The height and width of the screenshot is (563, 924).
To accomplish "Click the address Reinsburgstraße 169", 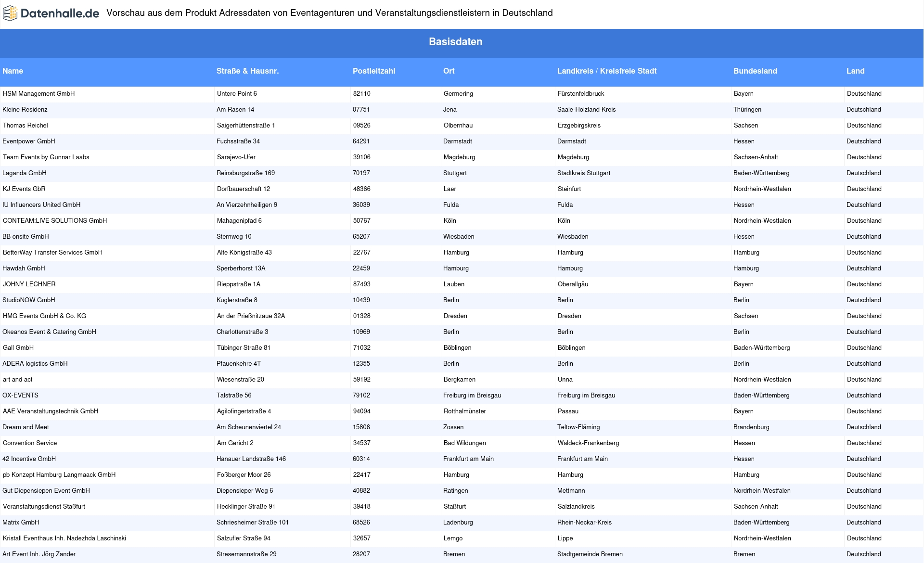I will (x=245, y=173).
